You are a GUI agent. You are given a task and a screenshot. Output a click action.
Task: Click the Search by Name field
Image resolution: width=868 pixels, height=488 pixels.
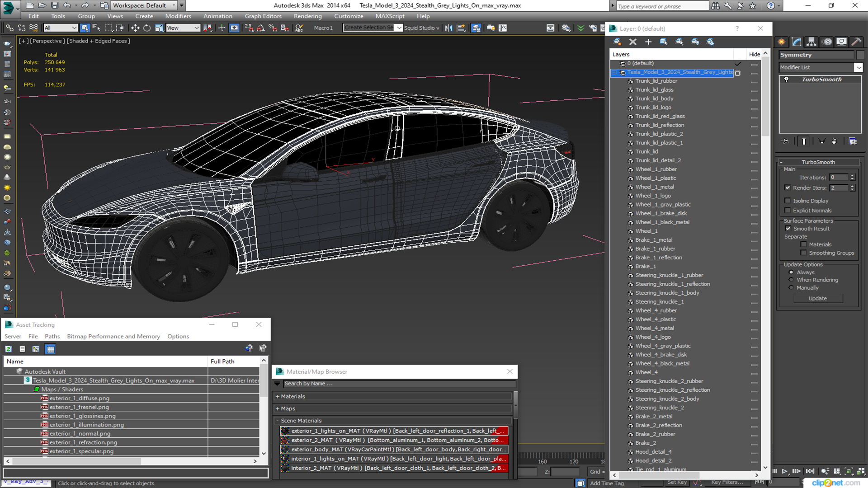point(399,384)
